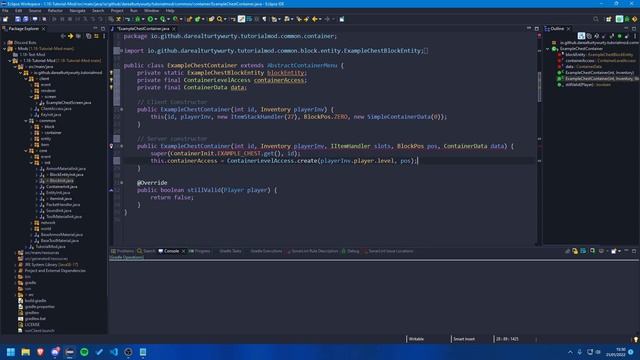Click Collapse All in Package Explorer

point(89,36)
